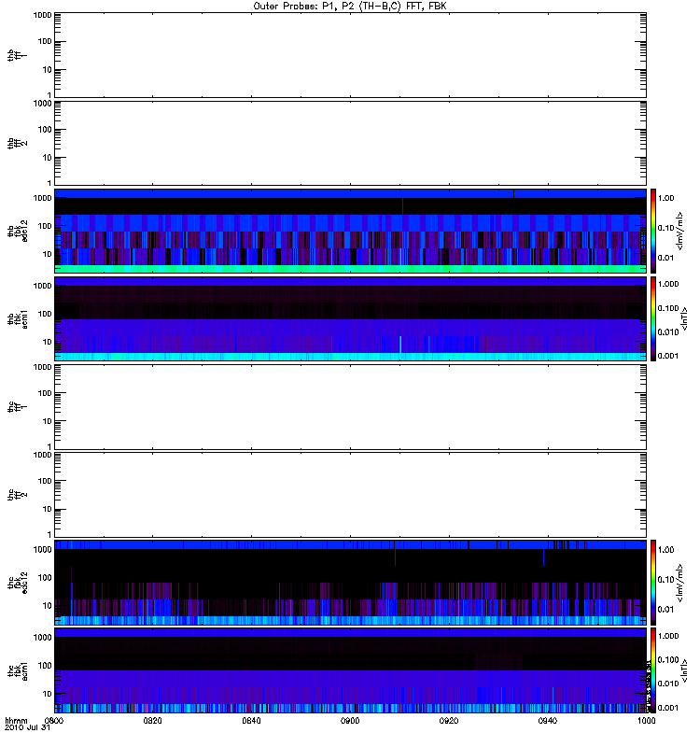Click inside the thc fbk edc12 spectrogram

[x=350, y=582]
